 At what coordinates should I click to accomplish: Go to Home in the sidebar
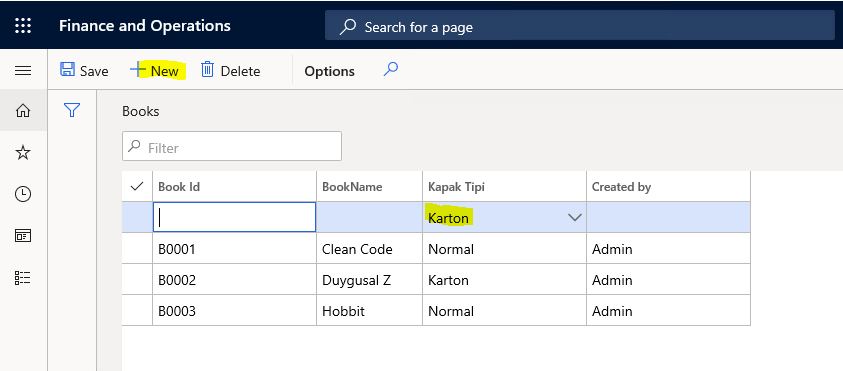tap(23, 111)
